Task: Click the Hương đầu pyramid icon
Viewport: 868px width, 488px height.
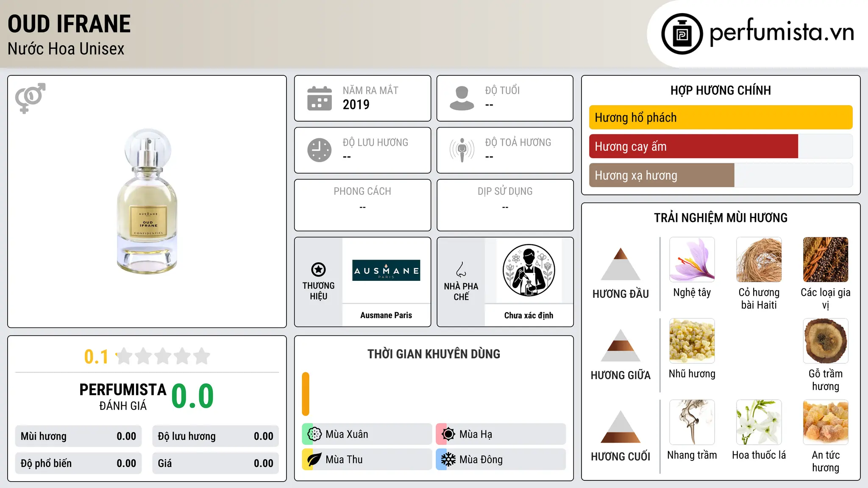Action: click(620, 264)
